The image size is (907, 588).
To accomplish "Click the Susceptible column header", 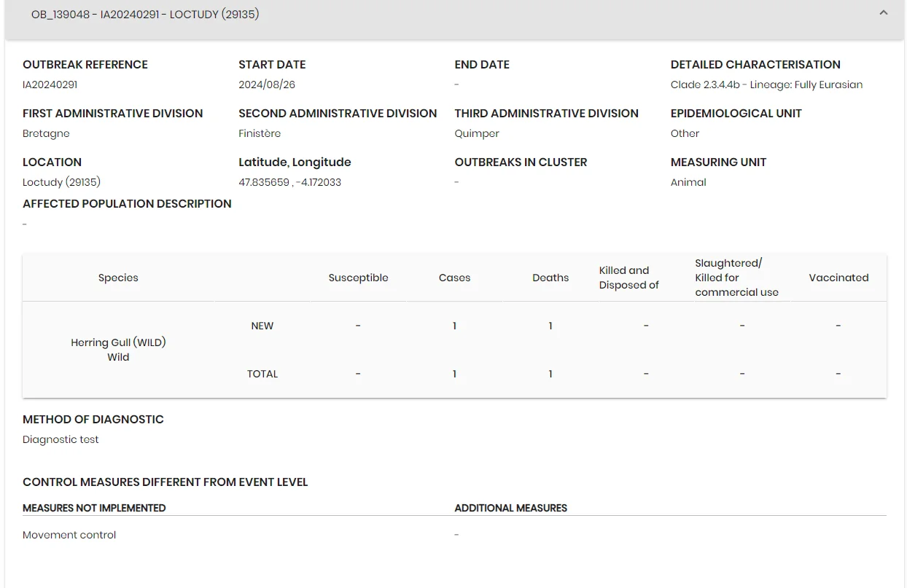I will click(x=358, y=278).
